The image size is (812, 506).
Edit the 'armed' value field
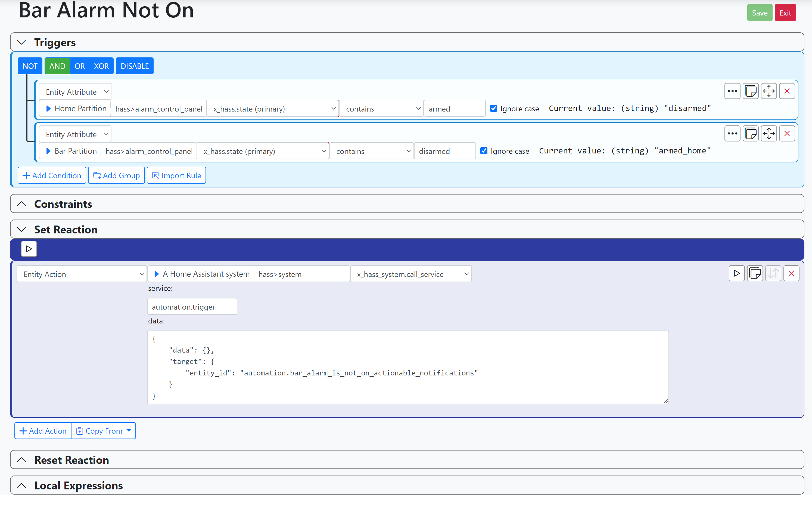(x=455, y=109)
